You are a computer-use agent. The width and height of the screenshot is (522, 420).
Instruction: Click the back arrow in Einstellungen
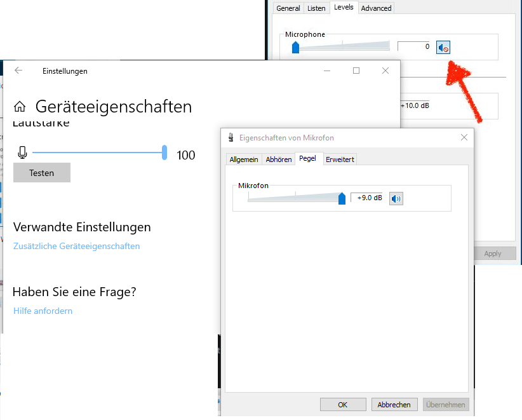coord(18,71)
